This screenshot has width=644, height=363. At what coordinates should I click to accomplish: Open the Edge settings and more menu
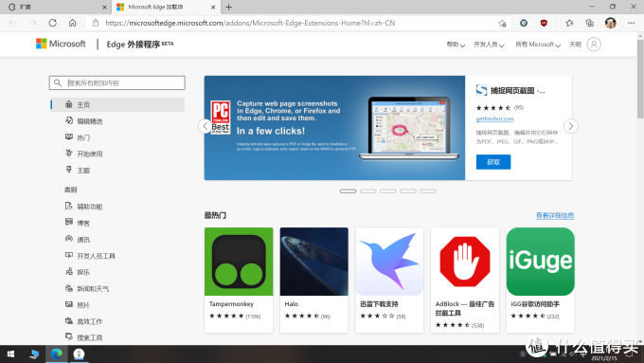pos(632,23)
